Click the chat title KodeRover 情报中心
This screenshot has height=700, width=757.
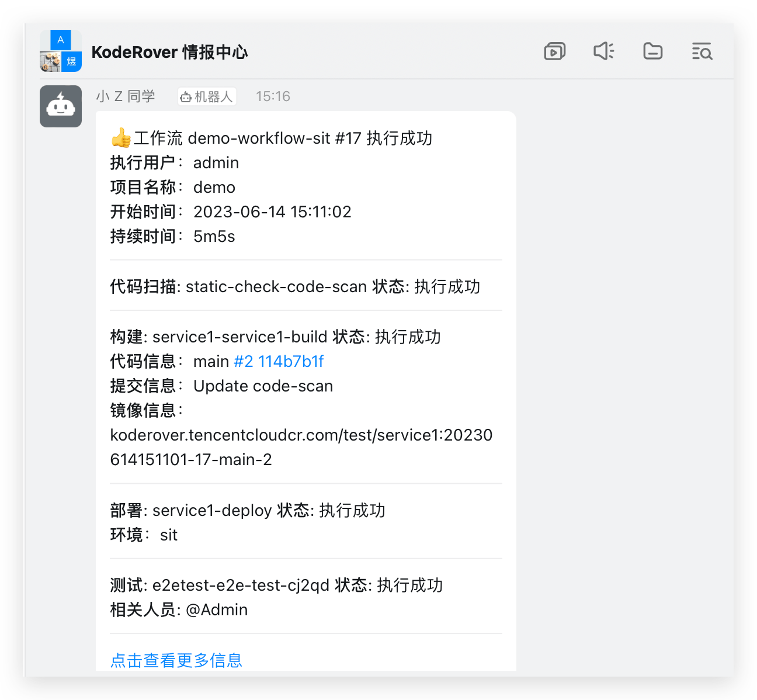[x=169, y=52]
